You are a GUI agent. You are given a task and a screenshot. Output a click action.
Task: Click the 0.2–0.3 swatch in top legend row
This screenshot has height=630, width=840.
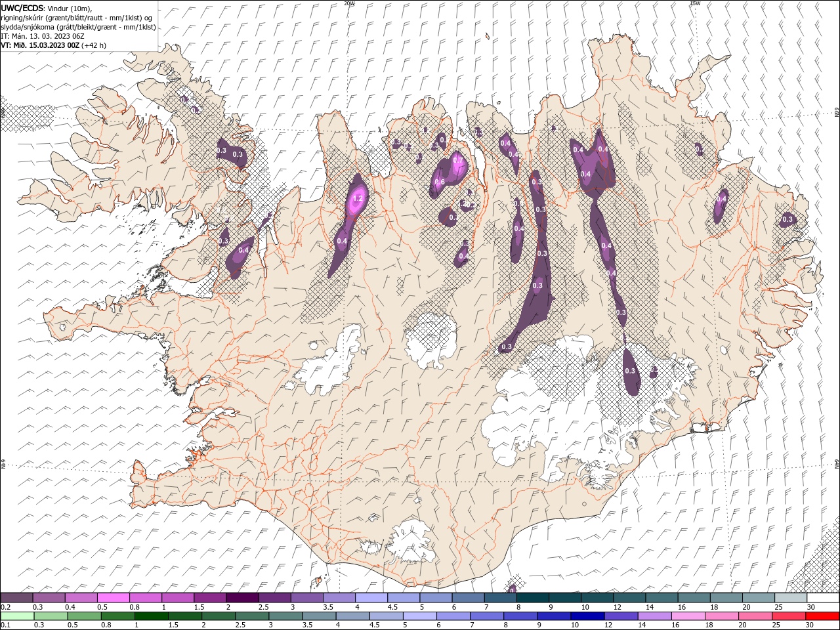16,598
